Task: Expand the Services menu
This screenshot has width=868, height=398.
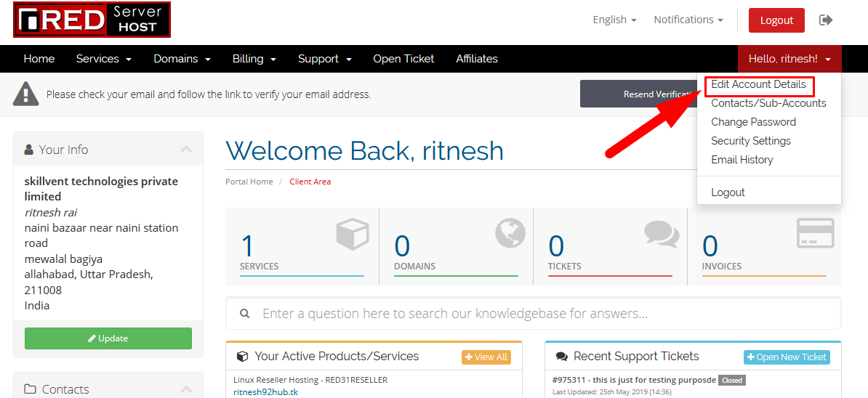Action: tap(103, 59)
